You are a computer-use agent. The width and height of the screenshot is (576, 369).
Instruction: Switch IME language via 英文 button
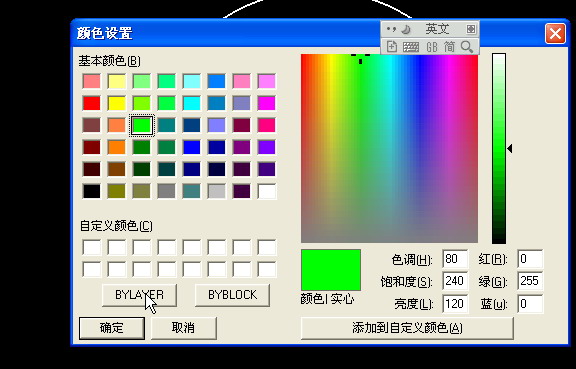(437, 29)
